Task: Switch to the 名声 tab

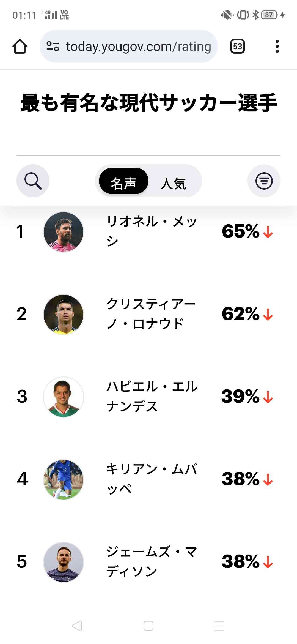Action: click(123, 181)
